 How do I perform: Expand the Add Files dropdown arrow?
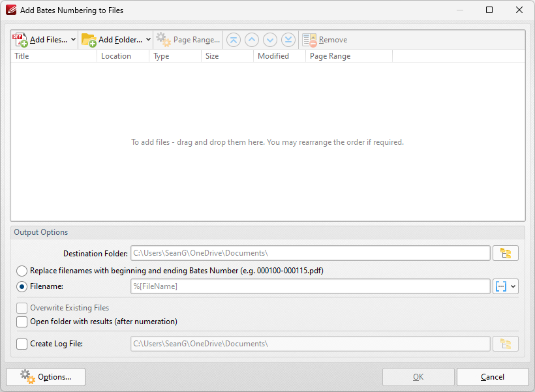[x=73, y=40]
